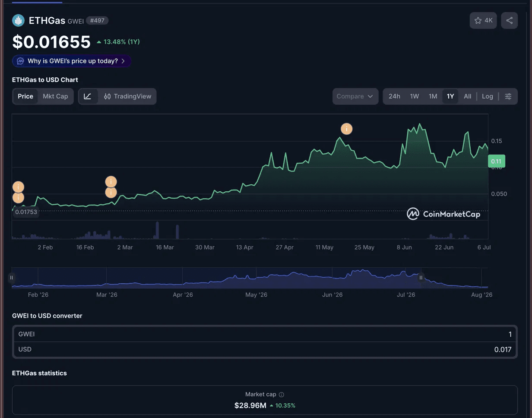Click the '13 Apr' x-axis date label
532x418 pixels.
tap(245, 247)
